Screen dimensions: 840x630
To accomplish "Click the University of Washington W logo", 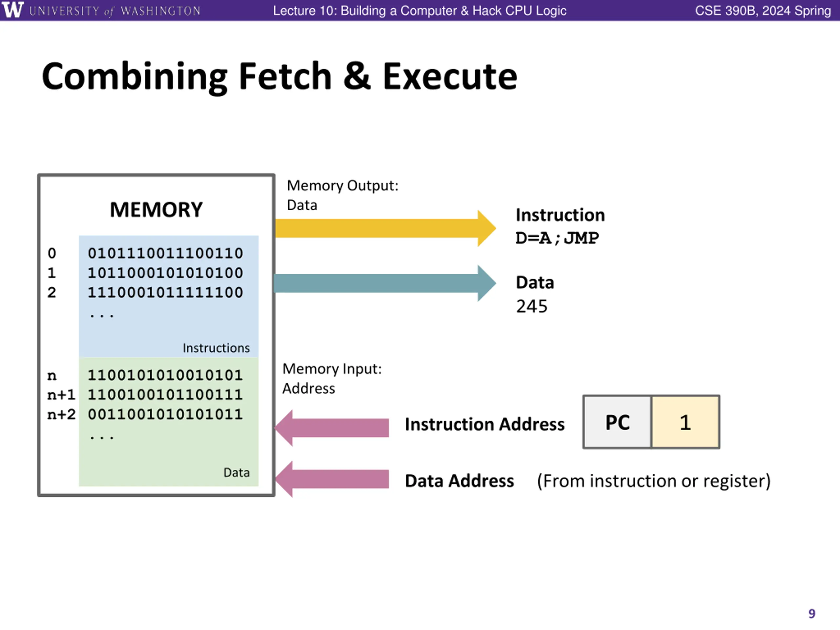I will click(x=12, y=10).
